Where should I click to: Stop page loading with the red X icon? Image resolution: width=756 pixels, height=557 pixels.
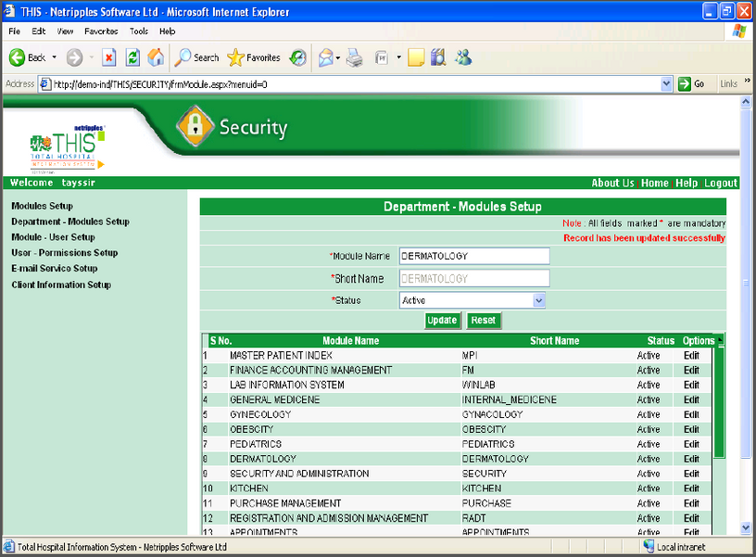point(109,57)
